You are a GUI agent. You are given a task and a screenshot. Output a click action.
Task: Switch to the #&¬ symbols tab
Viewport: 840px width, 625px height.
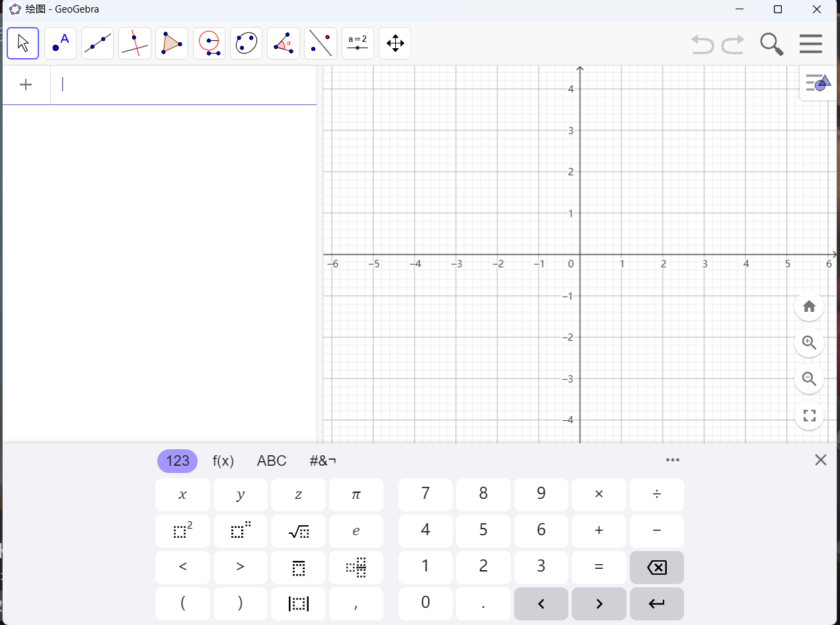click(x=323, y=461)
